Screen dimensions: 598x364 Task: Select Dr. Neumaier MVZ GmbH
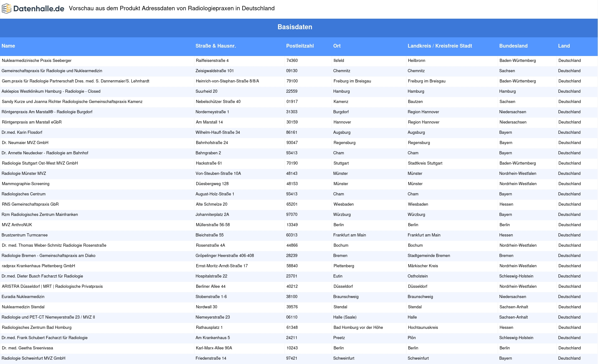click(x=25, y=143)
